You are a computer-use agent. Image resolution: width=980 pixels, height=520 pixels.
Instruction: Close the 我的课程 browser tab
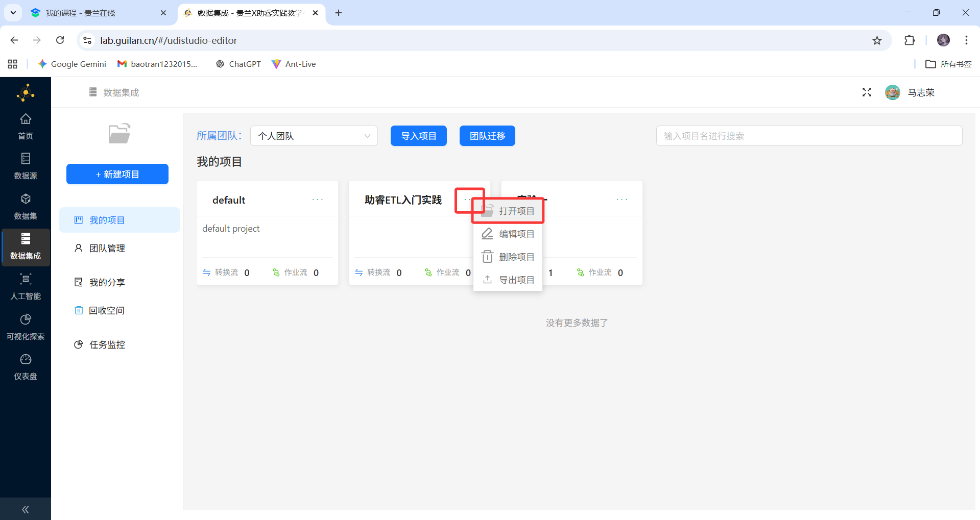(x=163, y=13)
